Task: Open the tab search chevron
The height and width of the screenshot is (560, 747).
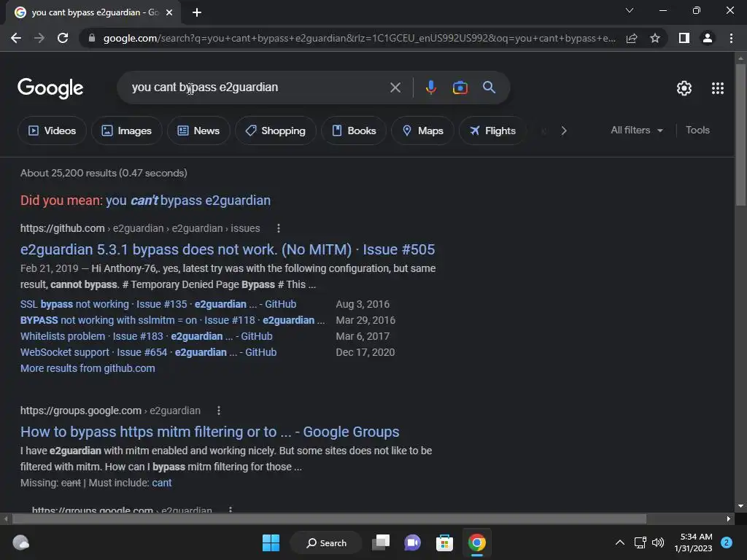Action: tap(629, 10)
